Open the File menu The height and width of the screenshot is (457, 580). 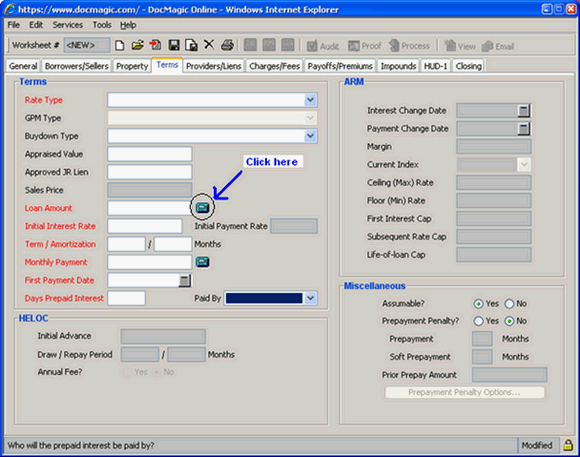coord(14,25)
